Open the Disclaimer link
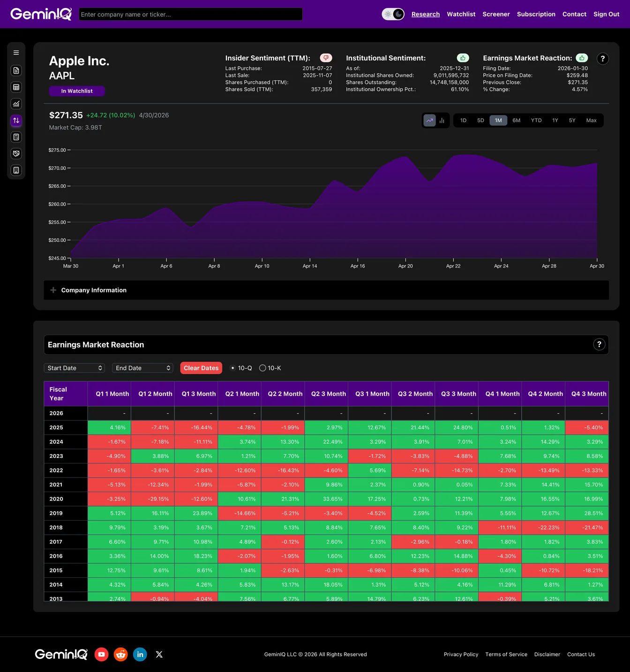This screenshot has height=672, width=630. 547,654
